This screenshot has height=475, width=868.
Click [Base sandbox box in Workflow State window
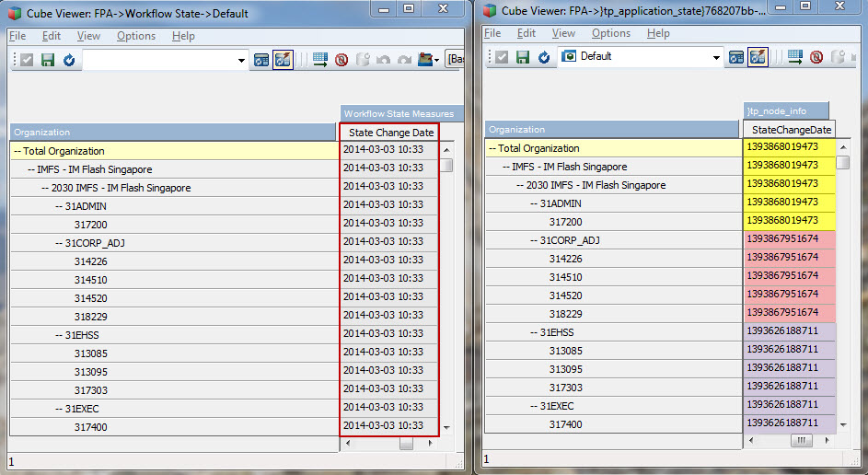(455, 59)
